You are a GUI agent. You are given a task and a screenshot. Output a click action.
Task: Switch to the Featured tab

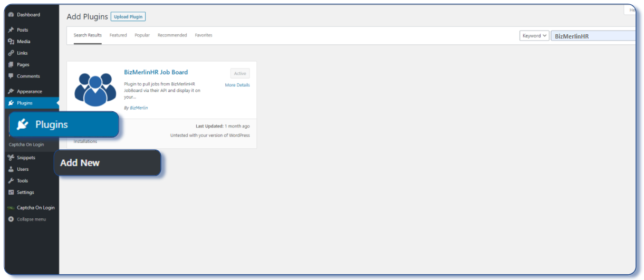tap(118, 35)
